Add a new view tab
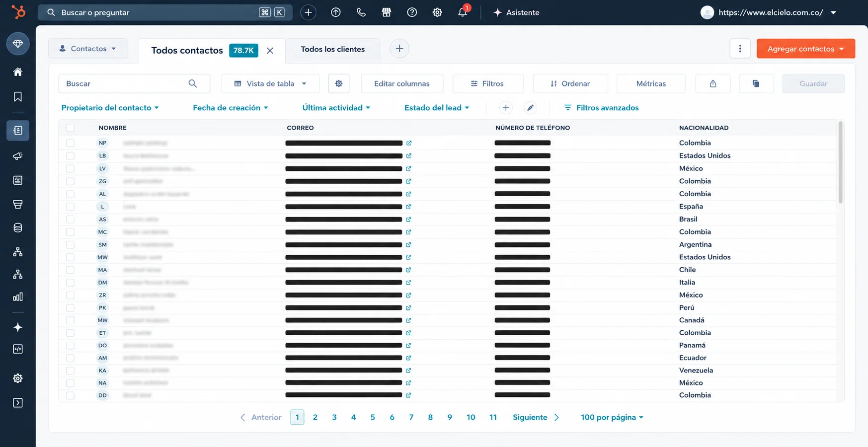The width and height of the screenshot is (868, 447). coord(399,49)
